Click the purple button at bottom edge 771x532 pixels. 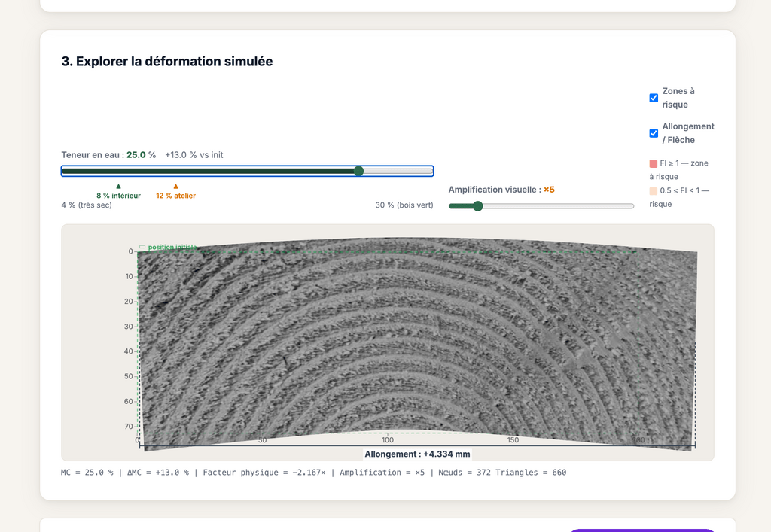click(x=640, y=529)
